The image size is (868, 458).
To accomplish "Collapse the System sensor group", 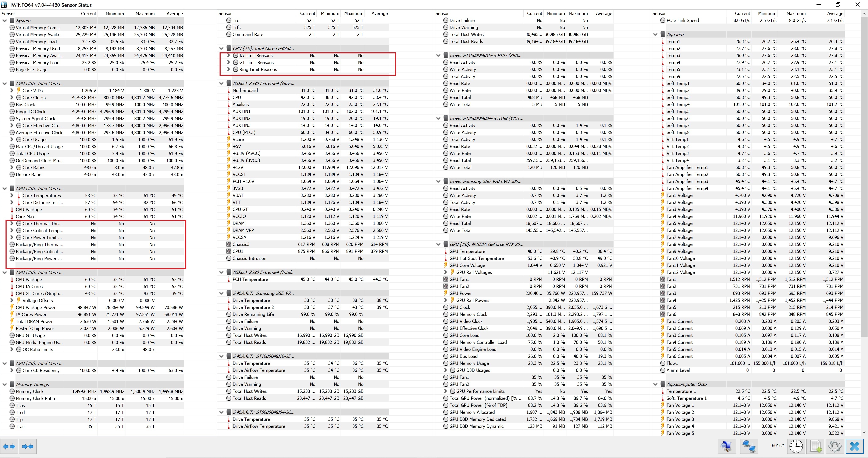I will 5,21.
